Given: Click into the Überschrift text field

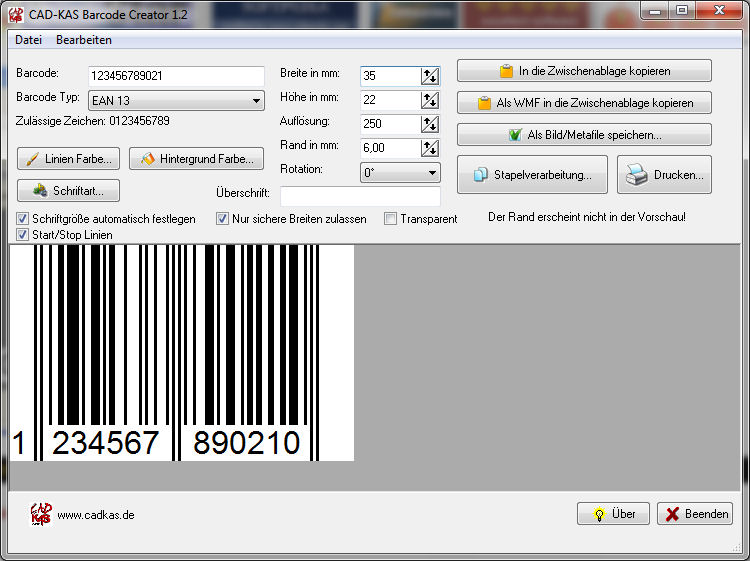Looking at the screenshot, I should [360, 196].
